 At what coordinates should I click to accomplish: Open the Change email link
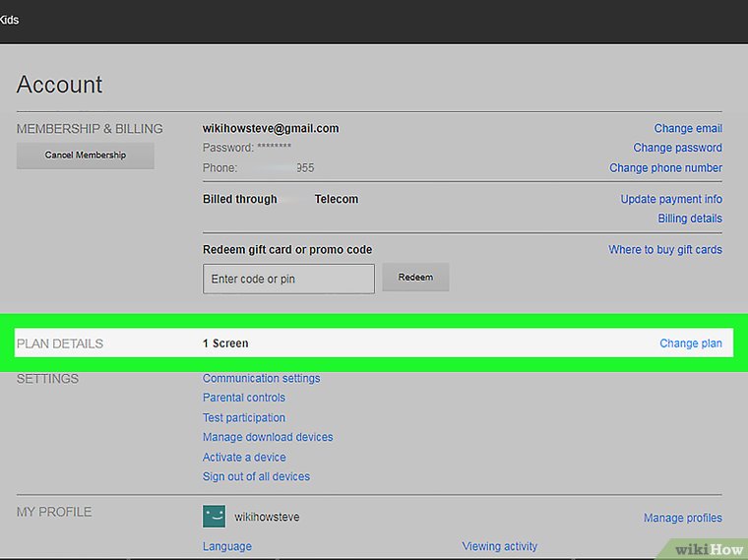688,128
